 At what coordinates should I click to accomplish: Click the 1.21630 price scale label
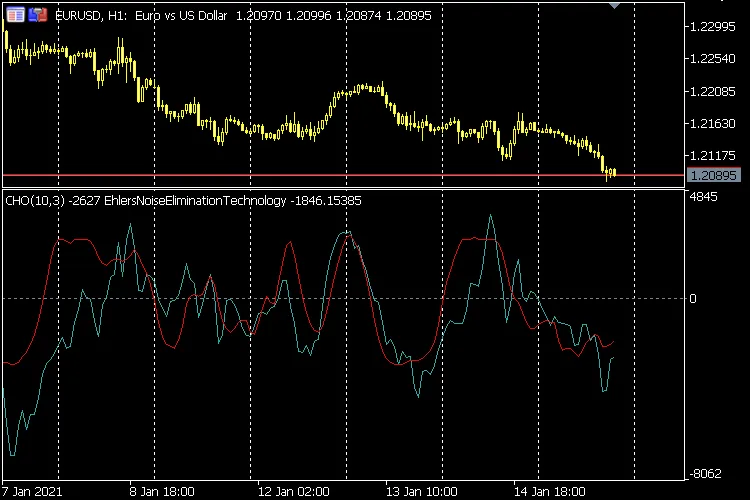[713, 124]
